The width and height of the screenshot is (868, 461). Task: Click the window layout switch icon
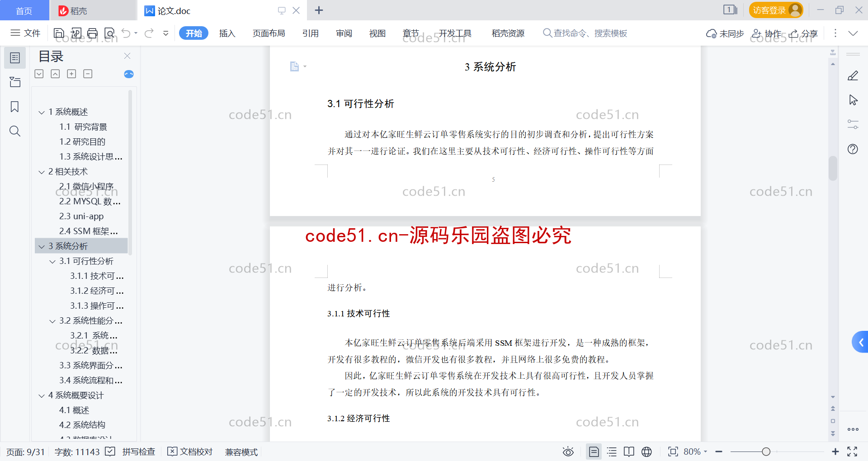730,10
